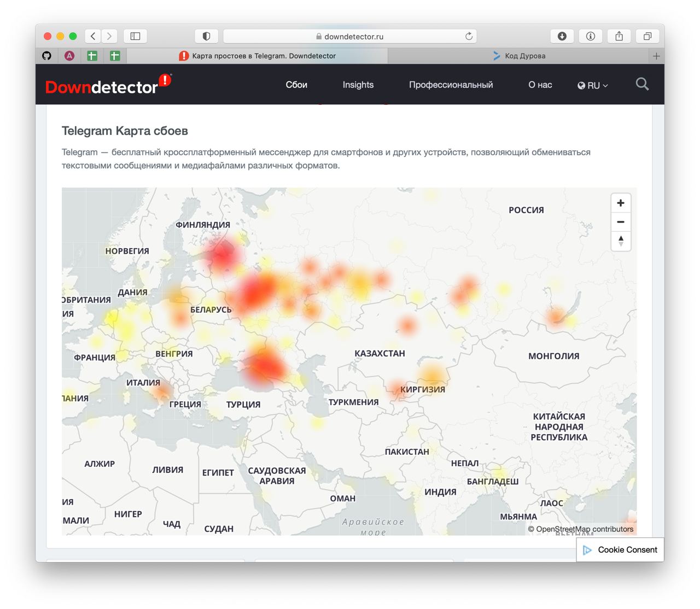Click the НОРВЕГИЯ label on map
Screen dimensions: 700x609
[x=127, y=251]
